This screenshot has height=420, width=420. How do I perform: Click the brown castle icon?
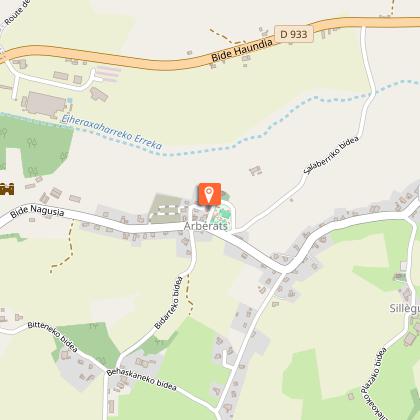7,189
